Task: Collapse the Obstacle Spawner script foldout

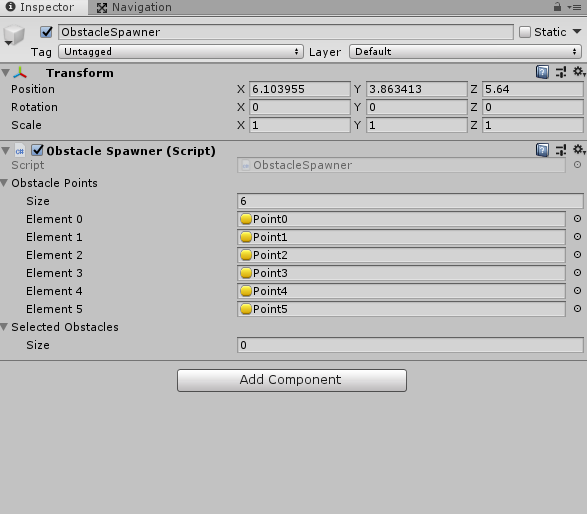Action: 5,150
